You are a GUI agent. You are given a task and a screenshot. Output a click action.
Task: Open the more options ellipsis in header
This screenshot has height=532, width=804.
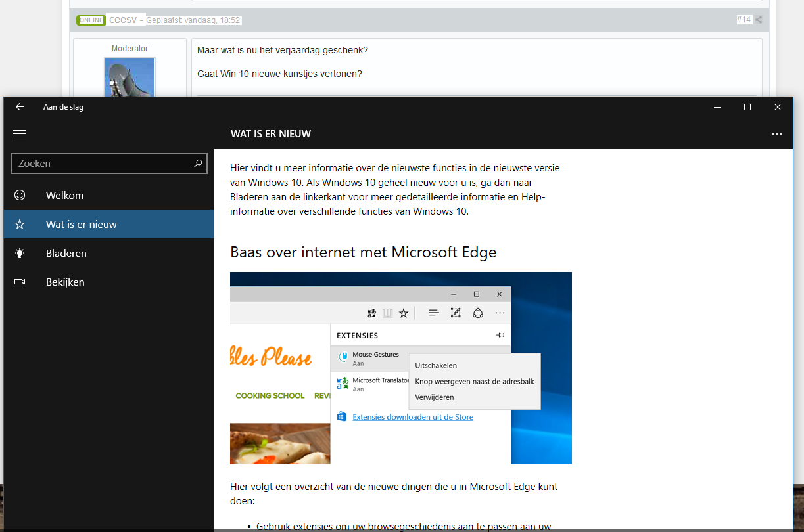tap(777, 134)
